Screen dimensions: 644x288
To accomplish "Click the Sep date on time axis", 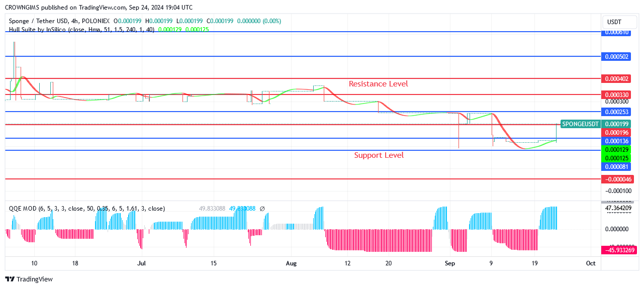I will click(449, 263).
